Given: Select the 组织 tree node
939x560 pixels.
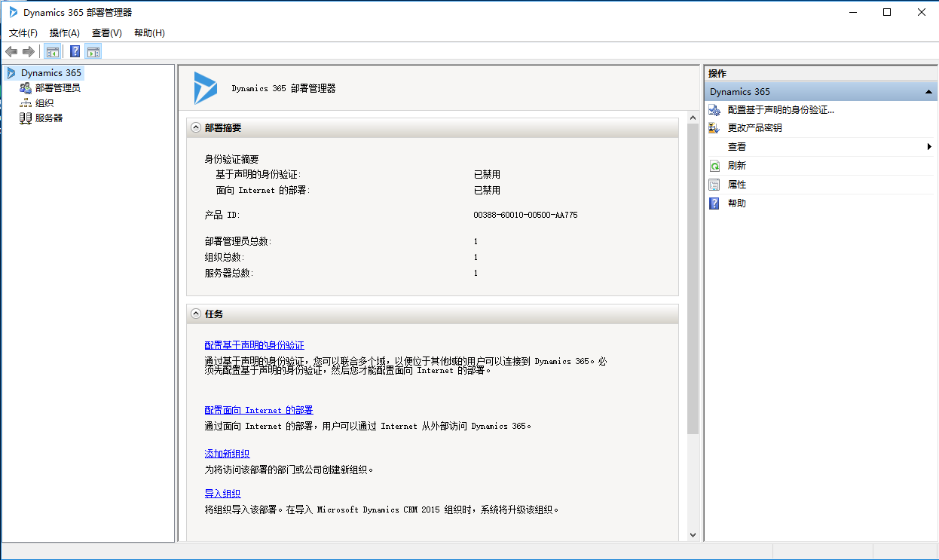Looking at the screenshot, I should pos(44,103).
